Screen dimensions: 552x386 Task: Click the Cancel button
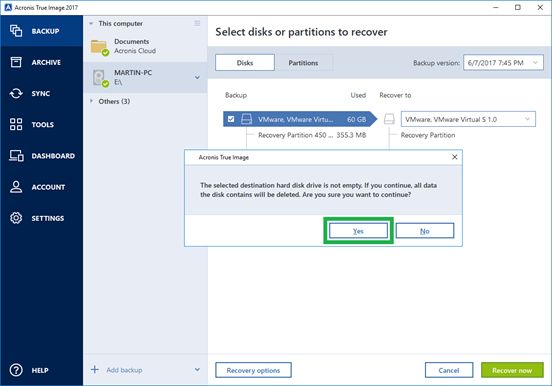[x=449, y=370]
